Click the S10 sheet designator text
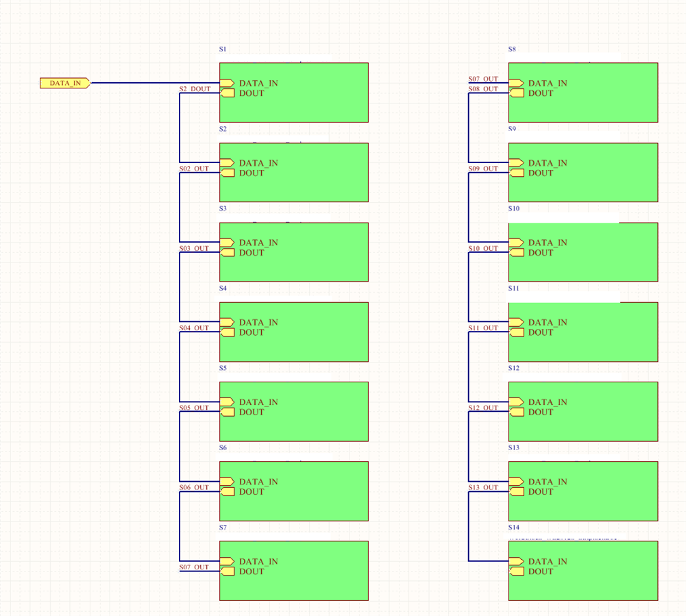 point(514,209)
